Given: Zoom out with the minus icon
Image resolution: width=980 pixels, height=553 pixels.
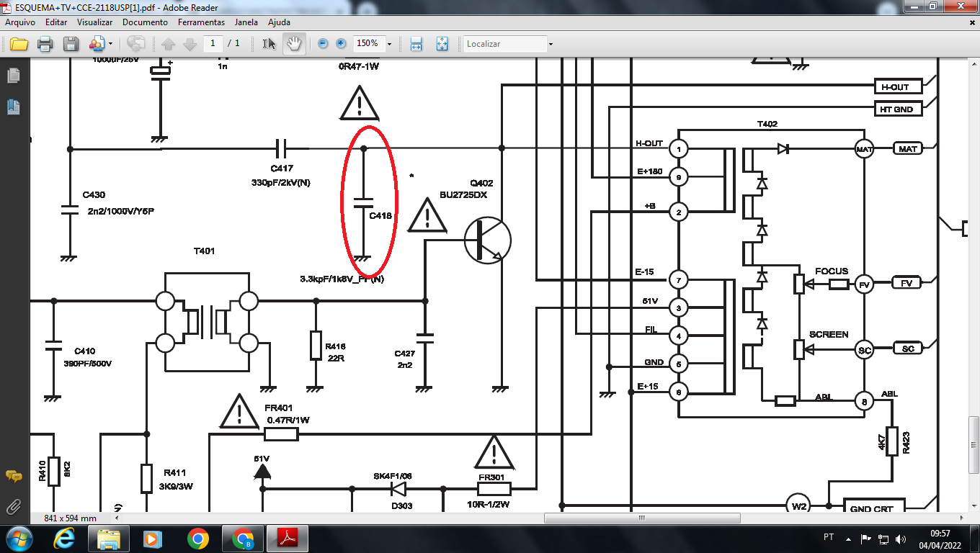Looking at the screenshot, I should pyautogui.click(x=323, y=43).
